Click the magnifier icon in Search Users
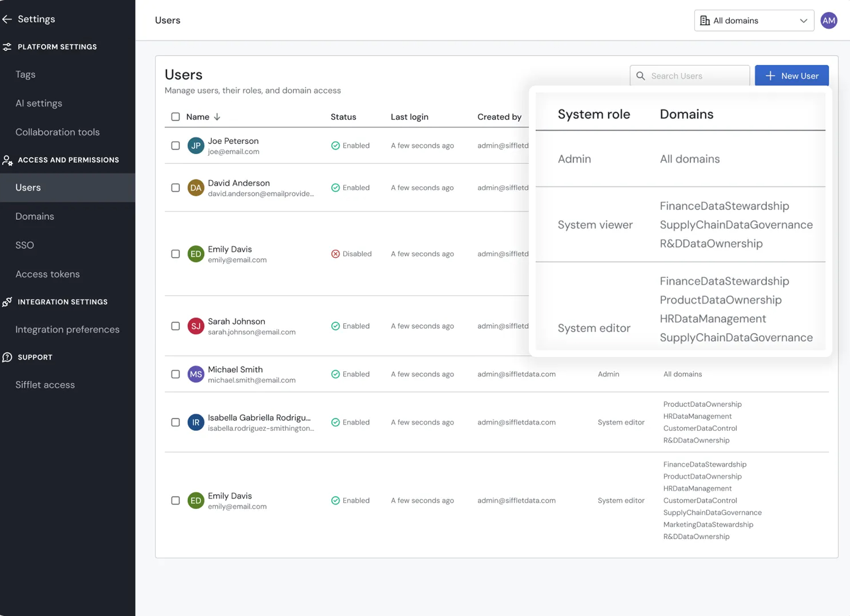The image size is (850, 616). pyautogui.click(x=641, y=76)
